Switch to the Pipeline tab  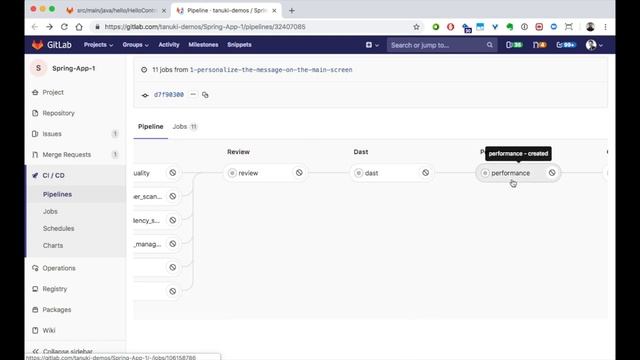tap(151, 127)
